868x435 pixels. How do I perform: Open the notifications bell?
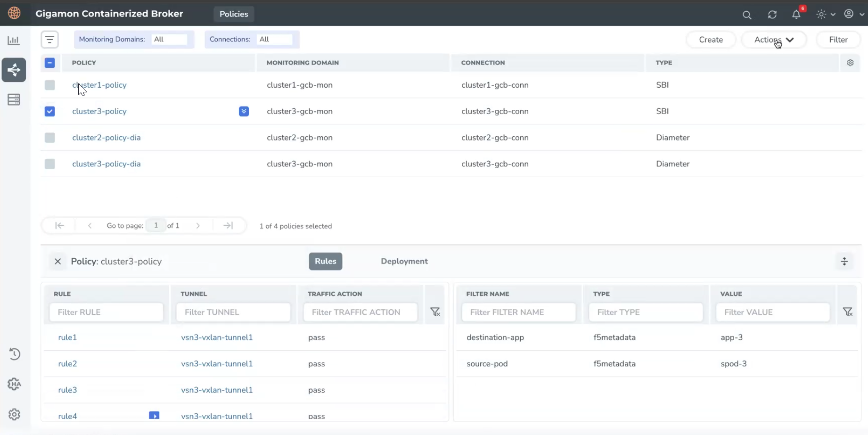[796, 15]
